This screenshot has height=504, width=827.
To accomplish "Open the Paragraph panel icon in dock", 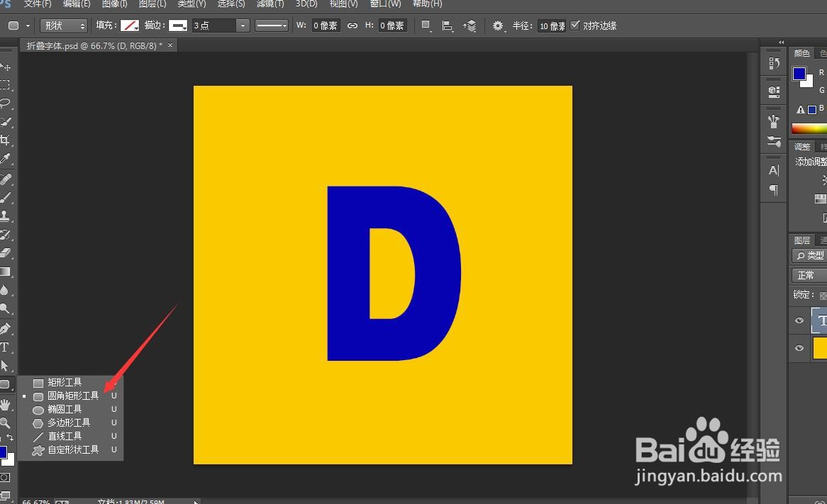I will point(774,190).
